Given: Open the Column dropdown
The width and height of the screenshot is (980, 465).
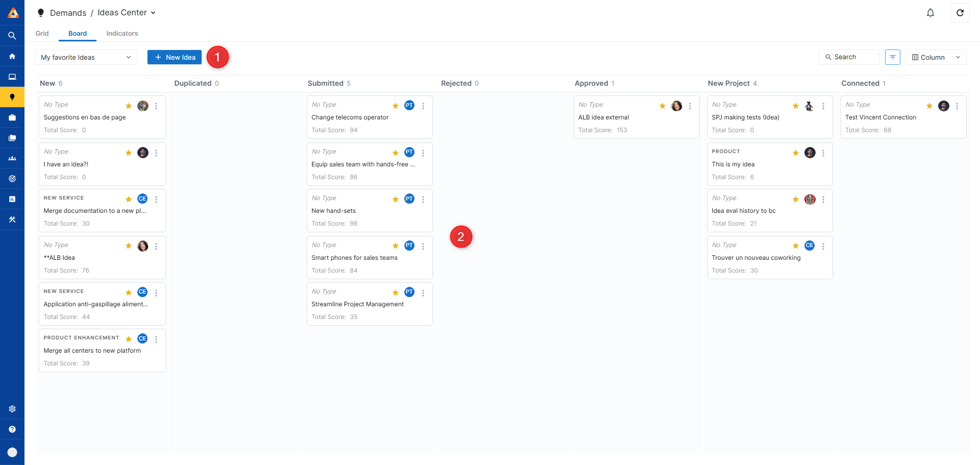Looking at the screenshot, I should tap(936, 57).
